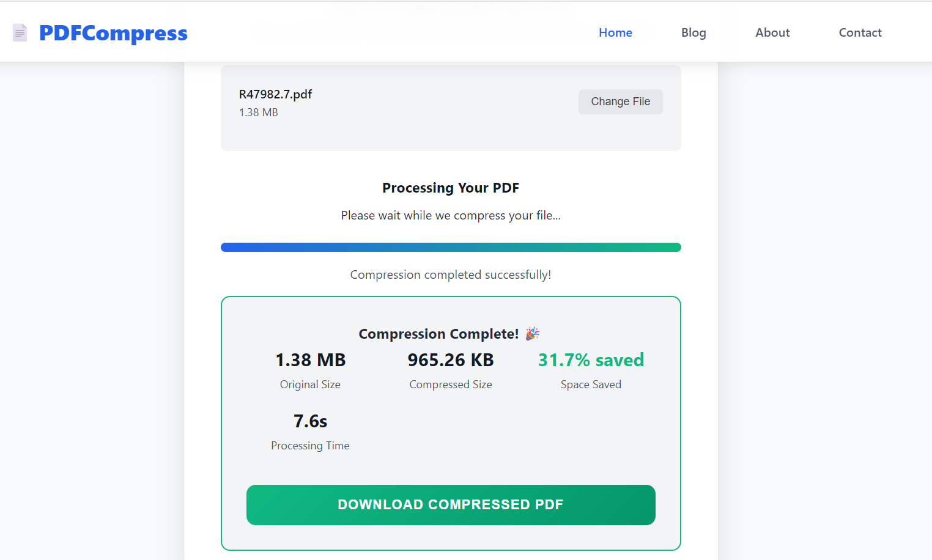Open the Contact page
The width and height of the screenshot is (932, 560).
[860, 33]
